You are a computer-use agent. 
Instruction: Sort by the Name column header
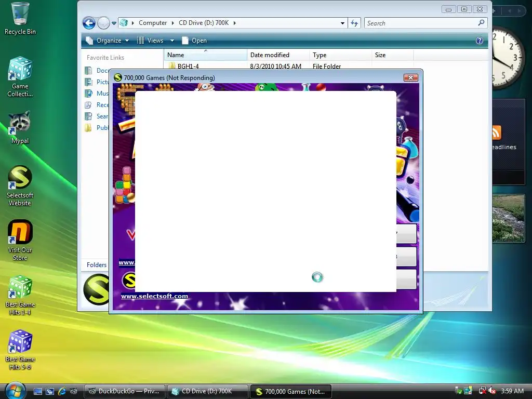point(206,55)
